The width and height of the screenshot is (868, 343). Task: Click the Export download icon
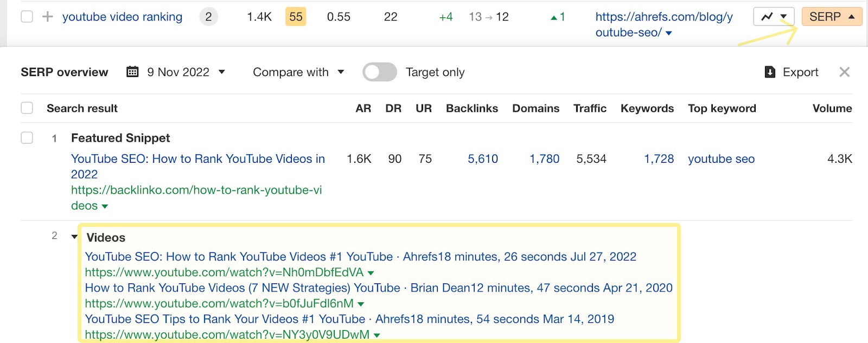tap(770, 72)
